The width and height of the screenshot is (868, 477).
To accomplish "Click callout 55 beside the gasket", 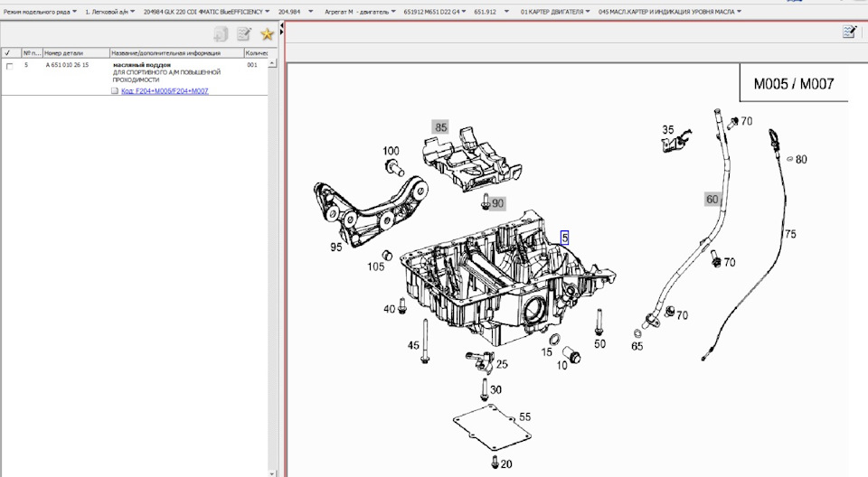I will pyautogui.click(x=524, y=416).
